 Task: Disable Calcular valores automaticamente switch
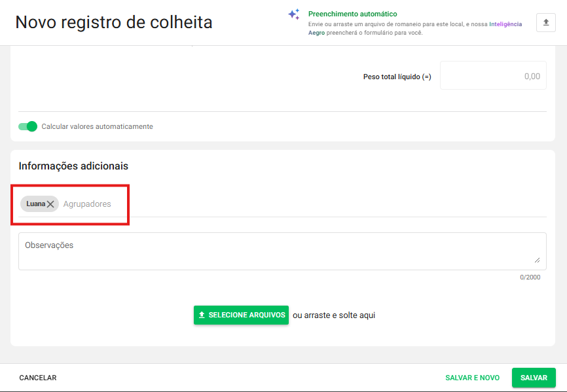click(x=27, y=126)
